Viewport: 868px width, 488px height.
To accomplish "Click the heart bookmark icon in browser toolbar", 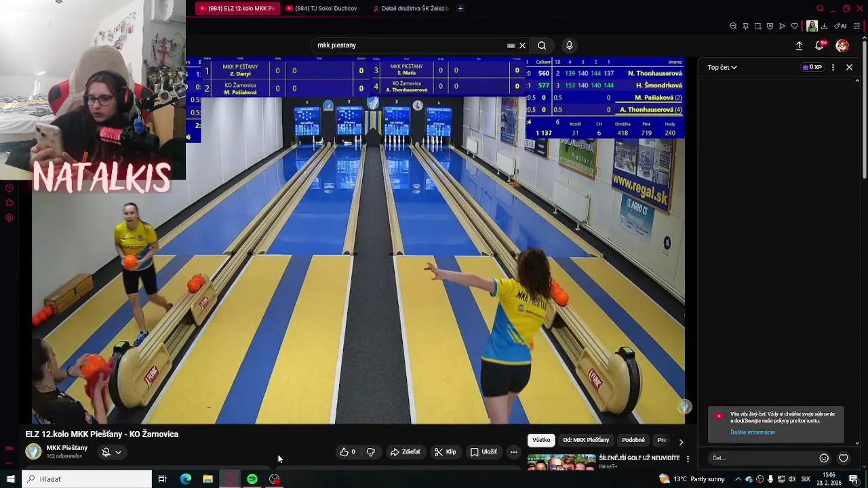I will click(794, 26).
